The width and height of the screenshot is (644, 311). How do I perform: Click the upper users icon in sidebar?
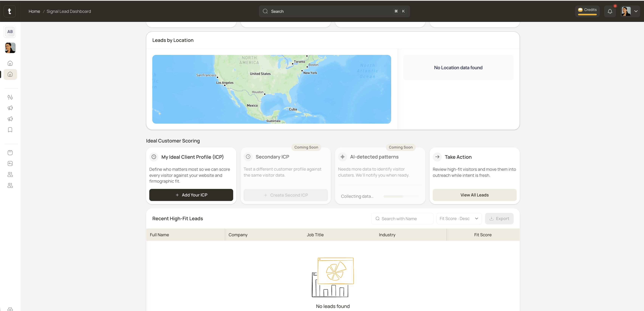point(10,175)
